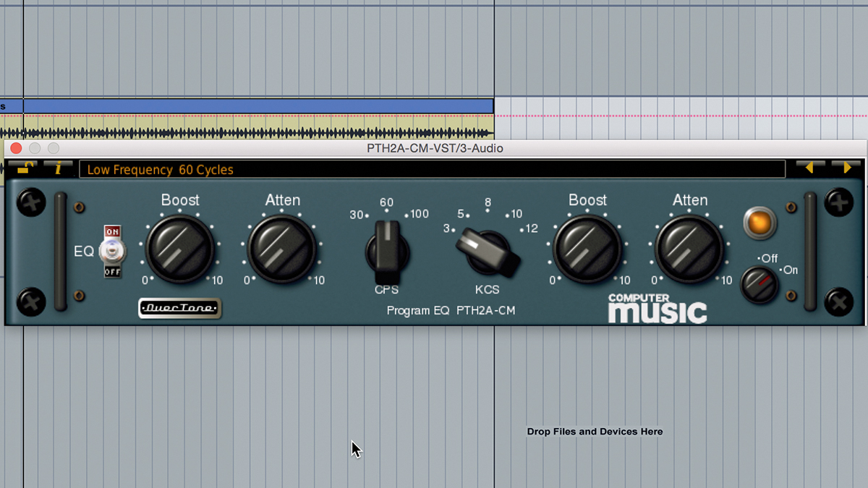Click the Computer Music logo
The height and width of the screenshot is (488, 868).
click(658, 309)
